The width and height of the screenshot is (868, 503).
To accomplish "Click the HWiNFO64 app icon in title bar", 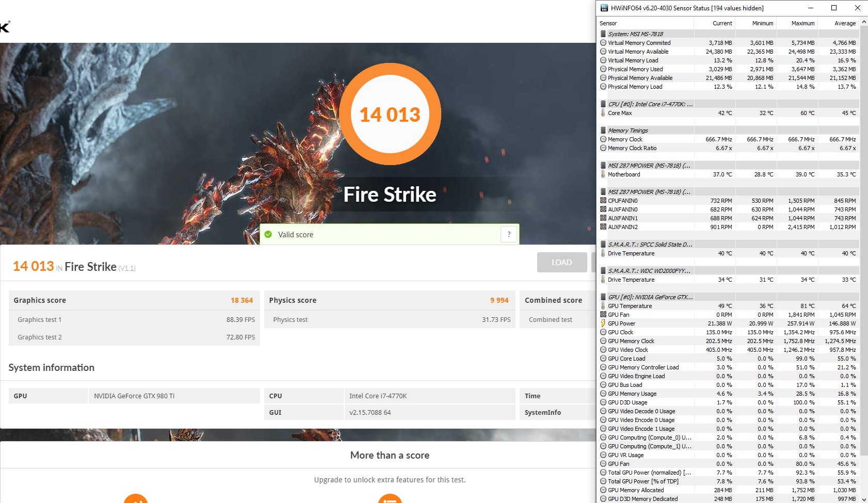I will point(604,8).
